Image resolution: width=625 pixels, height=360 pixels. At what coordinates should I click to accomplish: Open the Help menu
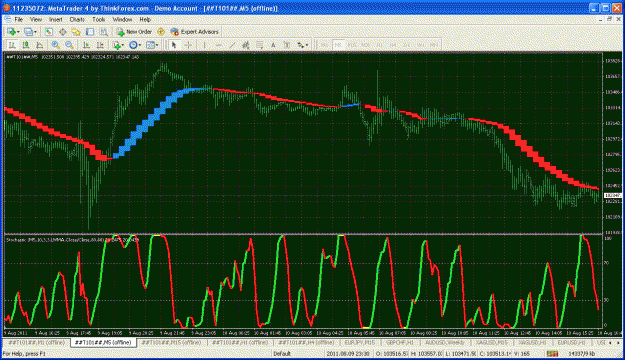(x=145, y=19)
